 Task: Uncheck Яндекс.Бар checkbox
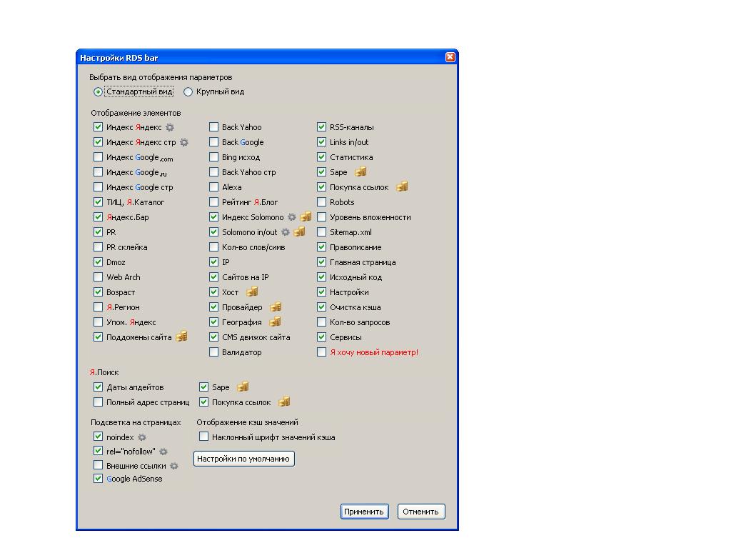tap(98, 217)
